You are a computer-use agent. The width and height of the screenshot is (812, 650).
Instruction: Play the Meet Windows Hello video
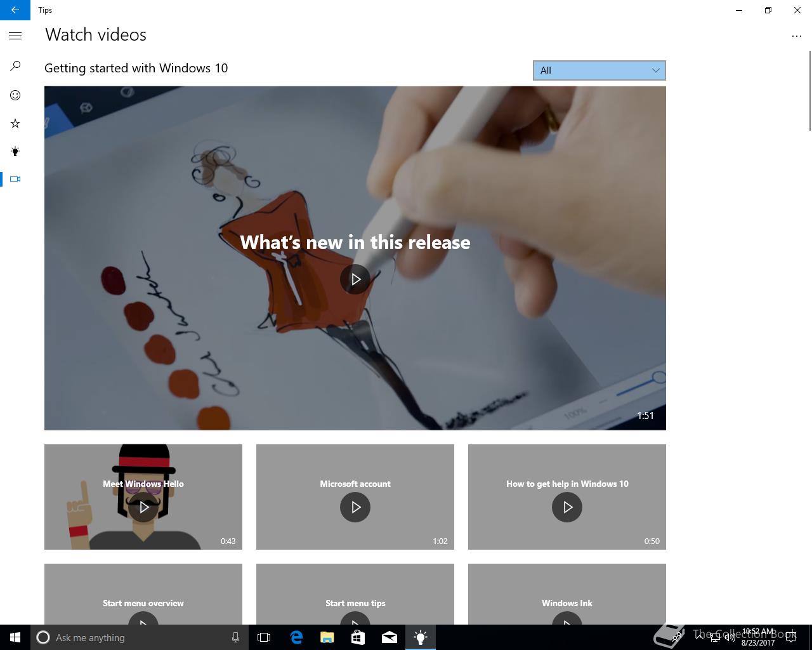click(x=143, y=507)
